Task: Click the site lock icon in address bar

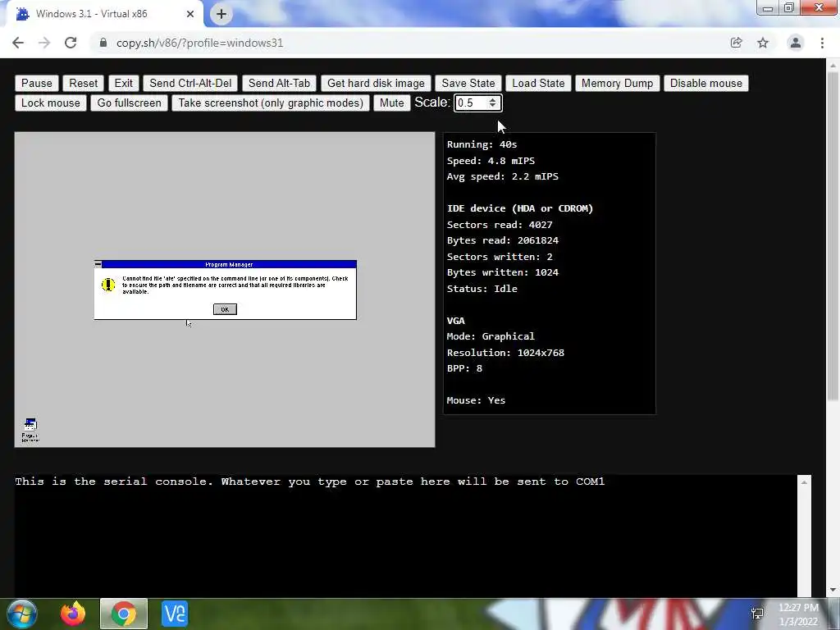Action: (103, 43)
